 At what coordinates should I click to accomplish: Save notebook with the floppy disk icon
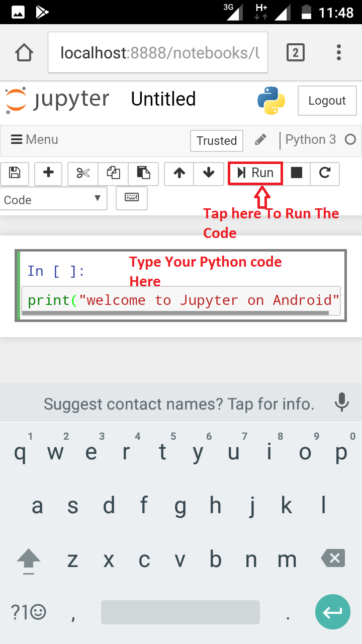15,174
